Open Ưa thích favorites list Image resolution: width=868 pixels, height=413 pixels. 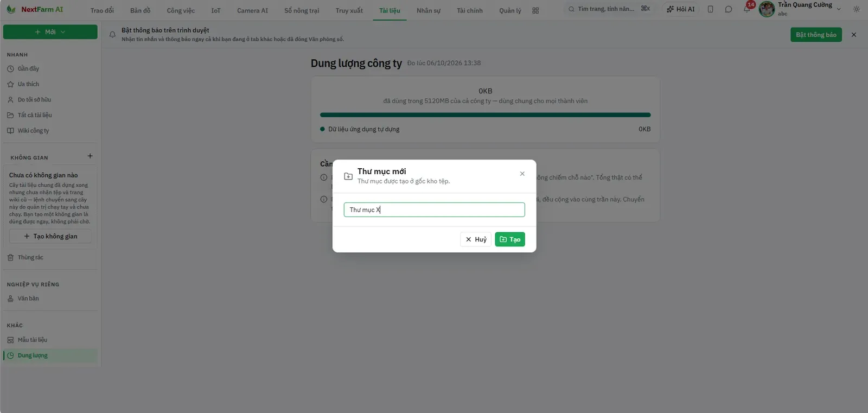[50, 84]
